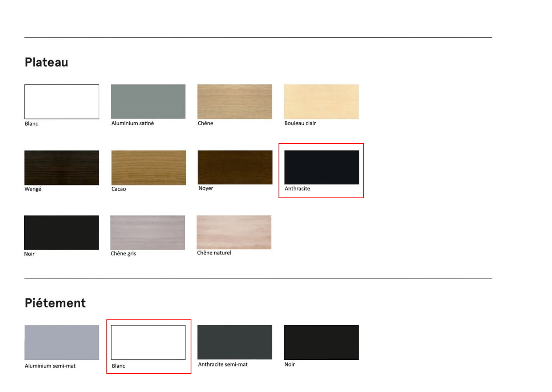Click the Piétement section heading
Image resolution: width=552 pixels, height=392 pixels.
(55, 303)
